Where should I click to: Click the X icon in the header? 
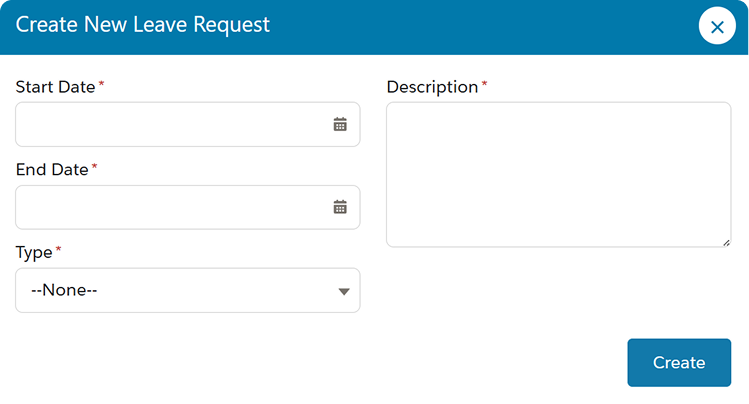[717, 27]
